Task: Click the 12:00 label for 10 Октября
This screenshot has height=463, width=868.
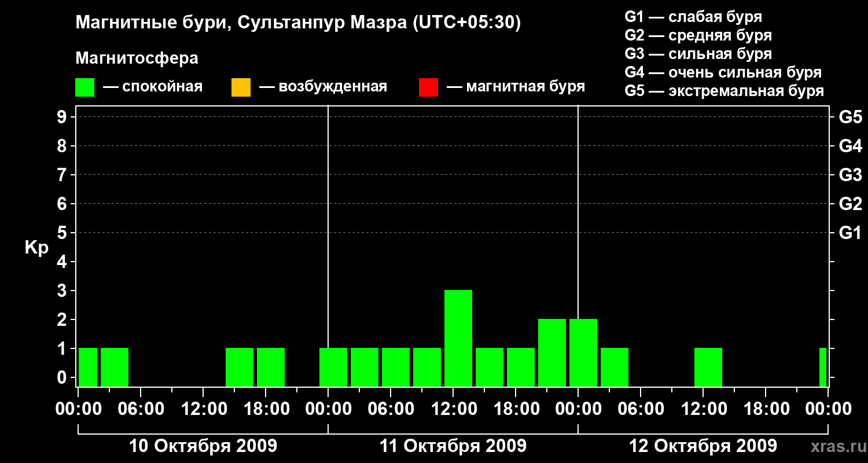Action: [x=203, y=409]
